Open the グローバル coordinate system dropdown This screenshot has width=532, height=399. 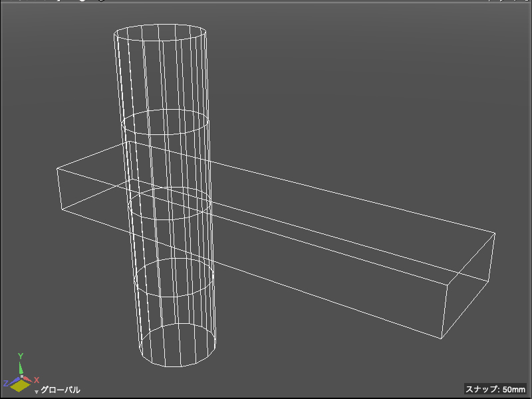coord(58,390)
